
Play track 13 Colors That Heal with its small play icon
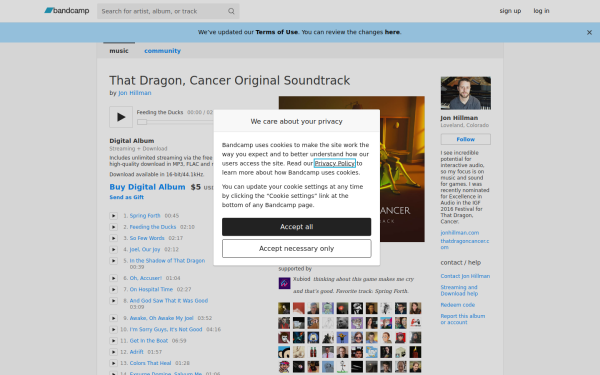(113, 363)
